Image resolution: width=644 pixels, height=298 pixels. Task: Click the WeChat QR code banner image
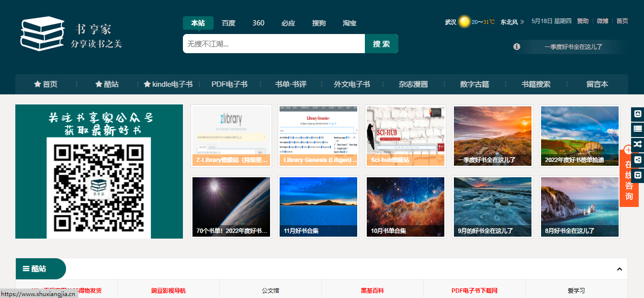pos(99,172)
